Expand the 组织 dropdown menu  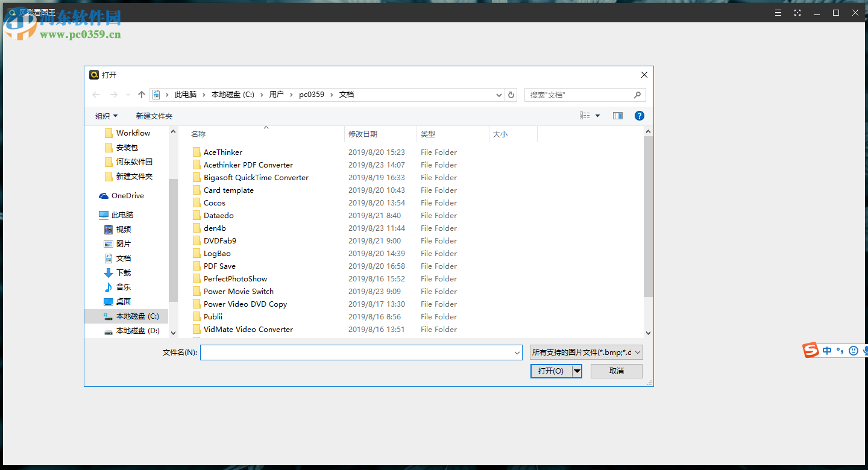click(x=107, y=116)
